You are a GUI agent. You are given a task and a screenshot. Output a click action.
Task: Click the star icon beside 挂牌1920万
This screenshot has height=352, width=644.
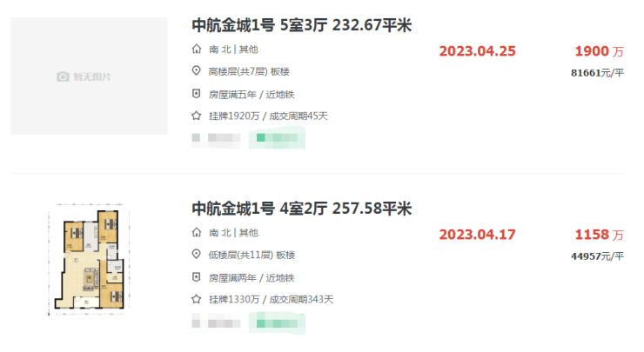coord(196,116)
